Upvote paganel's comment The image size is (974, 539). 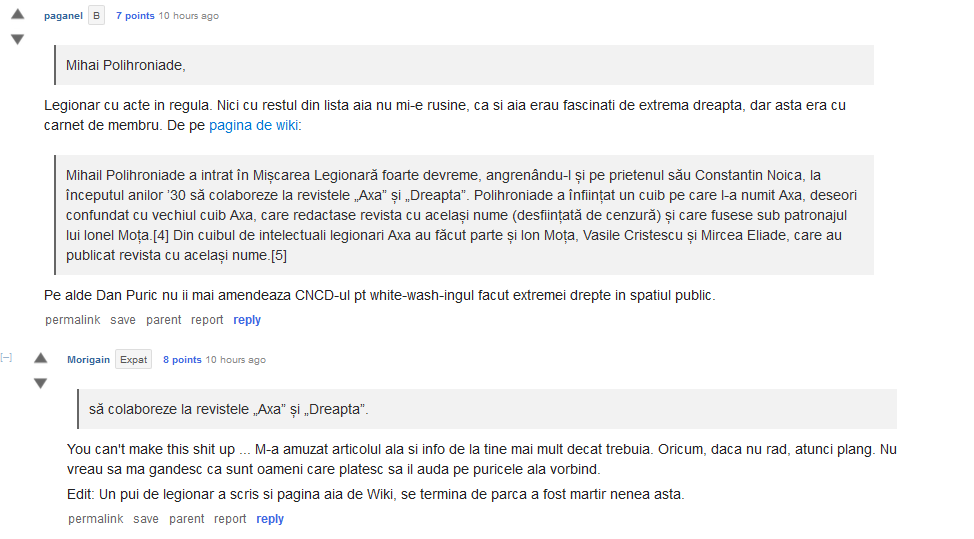(17, 14)
